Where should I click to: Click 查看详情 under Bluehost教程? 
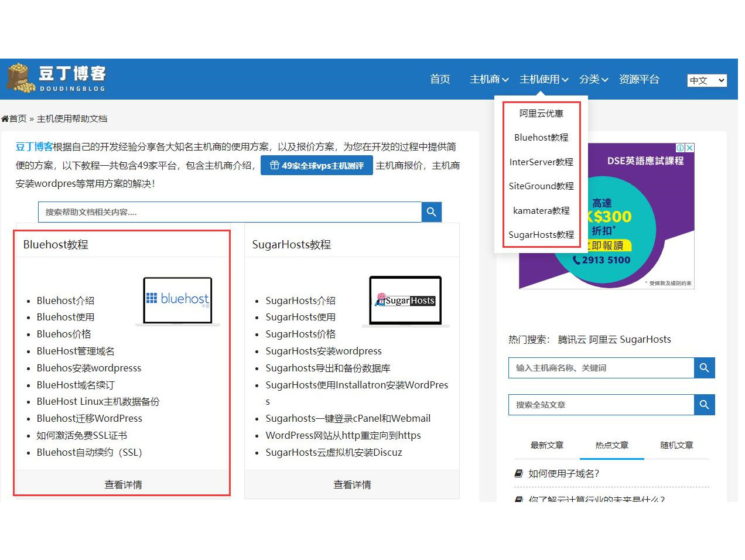(123, 484)
